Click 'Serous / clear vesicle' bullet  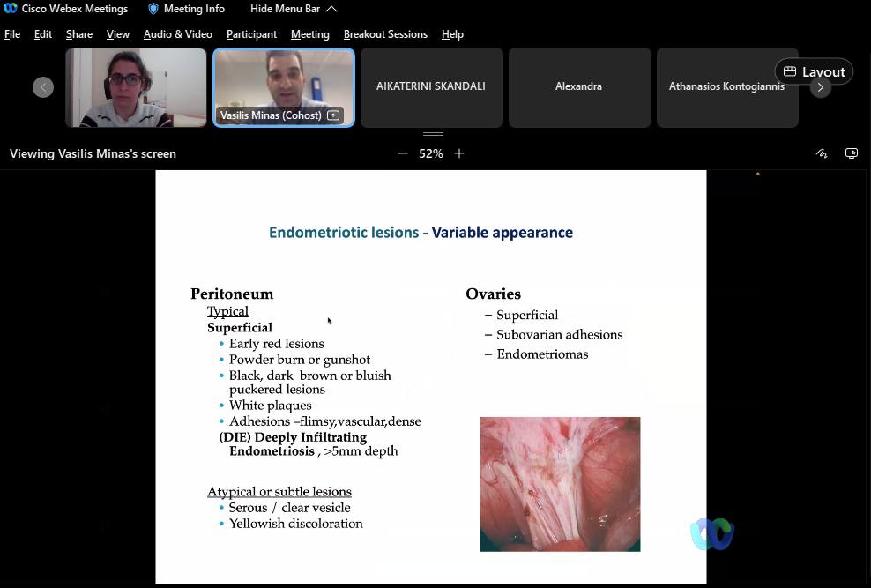(289, 508)
